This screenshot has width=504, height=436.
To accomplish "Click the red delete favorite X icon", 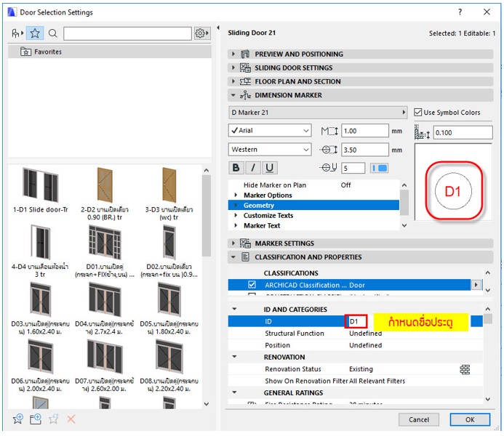I will pyautogui.click(x=71, y=419).
